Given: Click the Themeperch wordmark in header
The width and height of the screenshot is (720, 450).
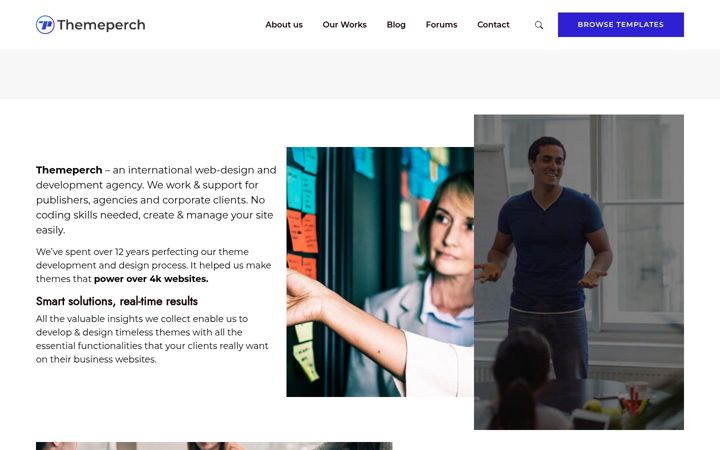Looking at the screenshot, I should point(101,25).
